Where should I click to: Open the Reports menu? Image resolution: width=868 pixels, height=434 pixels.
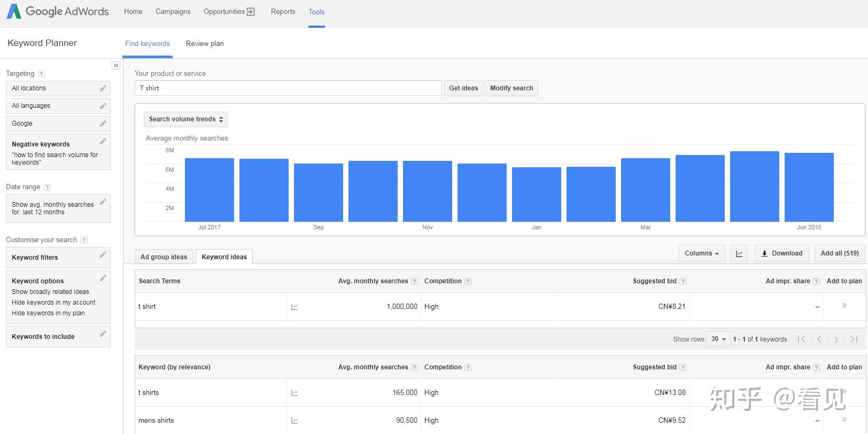[x=283, y=11]
